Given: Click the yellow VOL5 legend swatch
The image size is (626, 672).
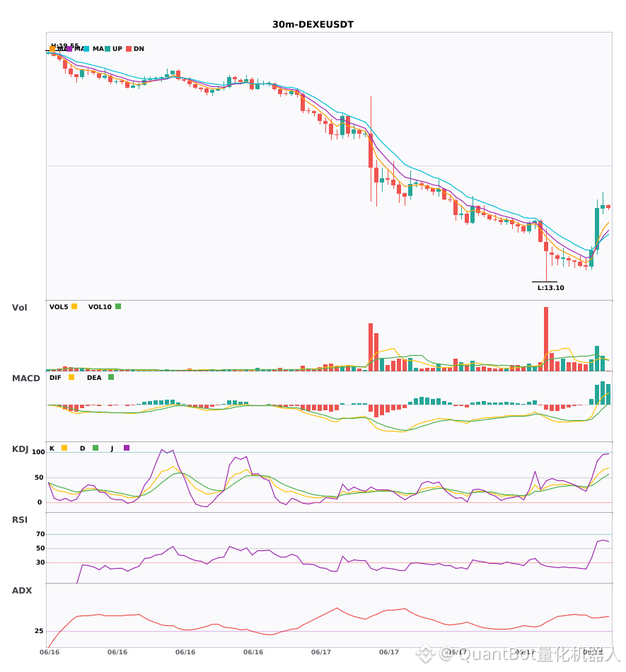Looking at the screenshot, I should point(74,306).
